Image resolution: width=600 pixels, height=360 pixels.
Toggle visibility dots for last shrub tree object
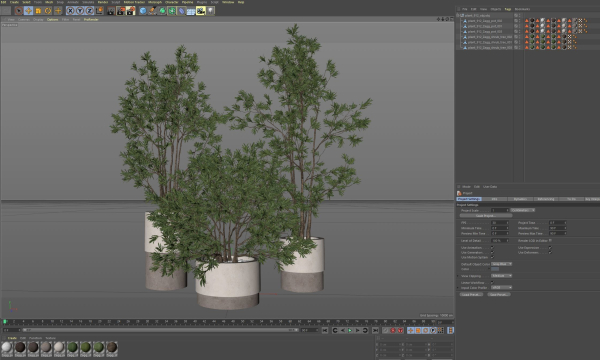coord(519,47)
